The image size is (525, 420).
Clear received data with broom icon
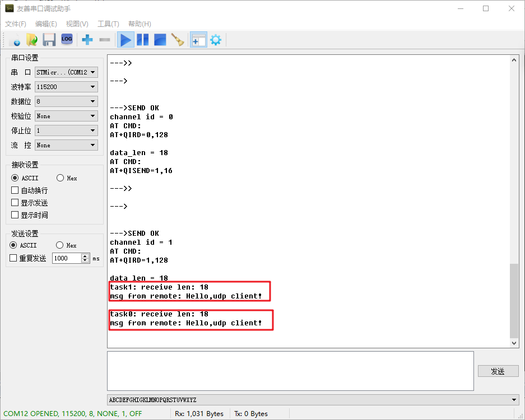pyautogui.click(x=178, y=40)
